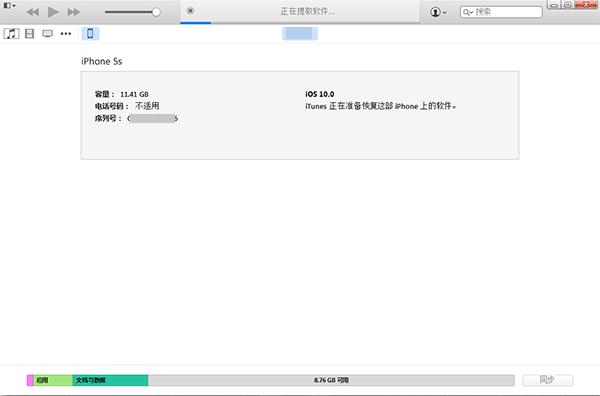
Task: Click the iTunes restore preparation message
Action: (381, 106)
